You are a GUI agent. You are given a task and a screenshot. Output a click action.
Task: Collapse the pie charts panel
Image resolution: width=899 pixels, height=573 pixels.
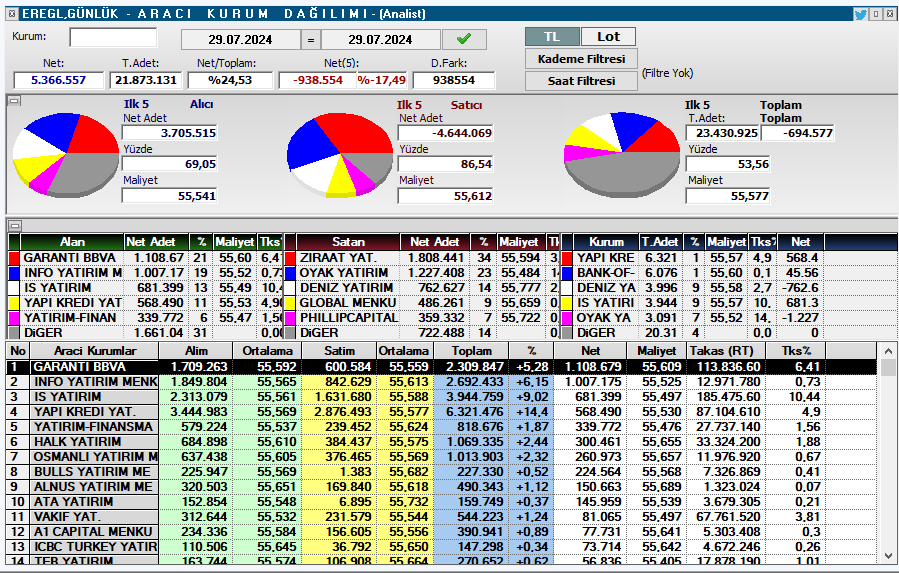14,101
